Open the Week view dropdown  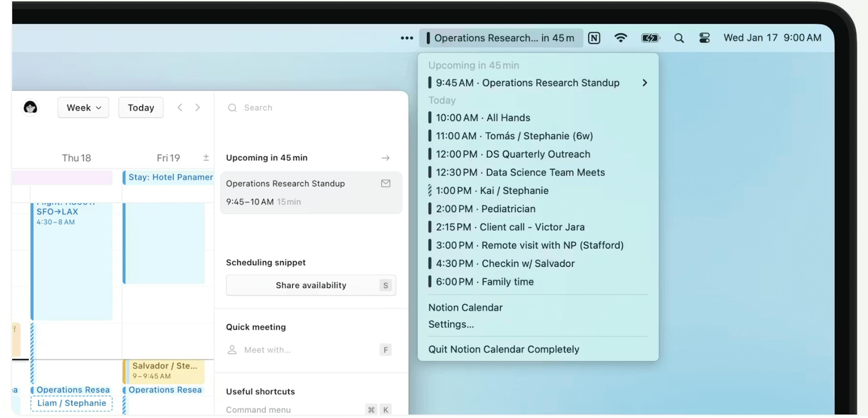point(83,107)
